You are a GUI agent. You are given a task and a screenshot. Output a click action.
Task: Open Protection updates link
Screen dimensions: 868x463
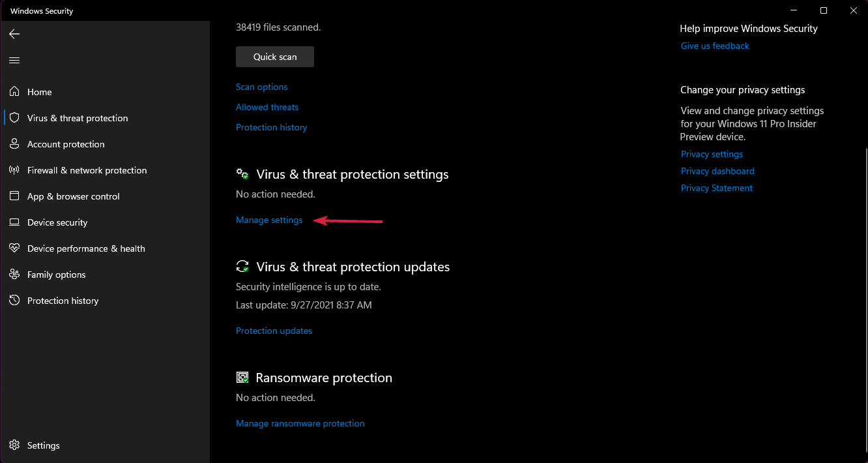(274, 331)
